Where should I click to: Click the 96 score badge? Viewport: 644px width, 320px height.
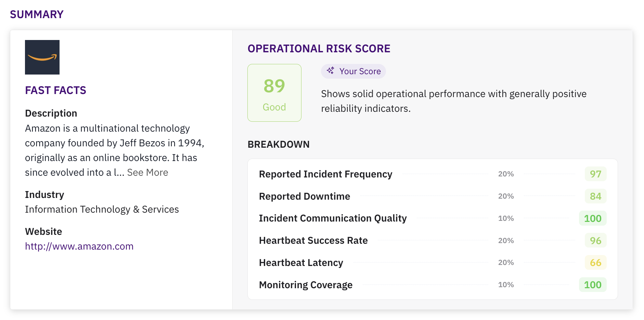pyautogui.click(x=595, y=241)
